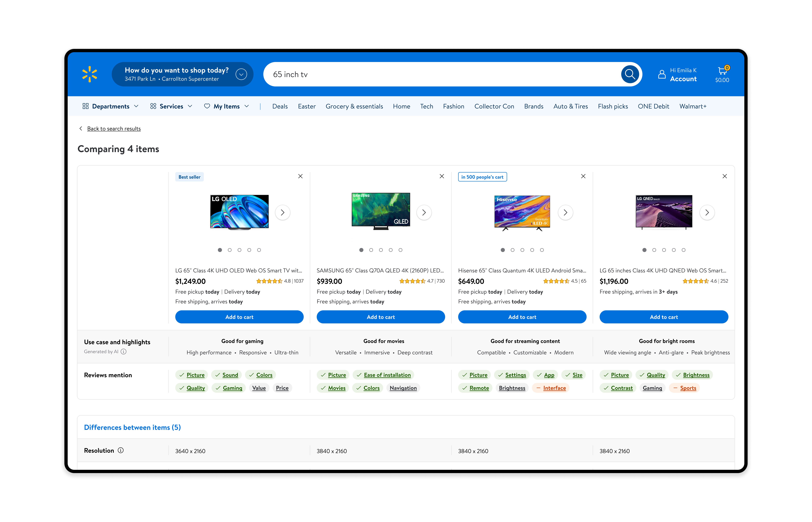This screenshot has height=522, width=812.
Task: Click the search magnifier icon
Action: (x=630, y=74)
